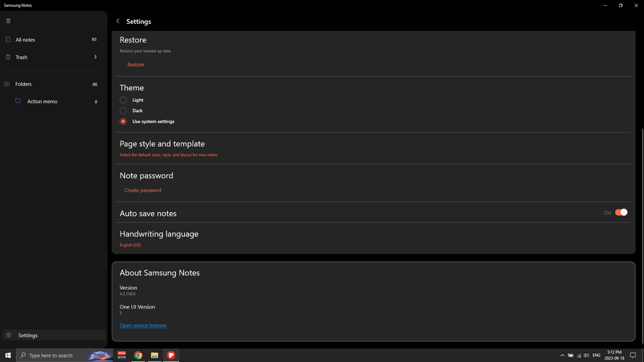Image resolution: width=644 pixels, height=362 pixels.
Task: Select the Light theme option
Action: click(123, 100)
